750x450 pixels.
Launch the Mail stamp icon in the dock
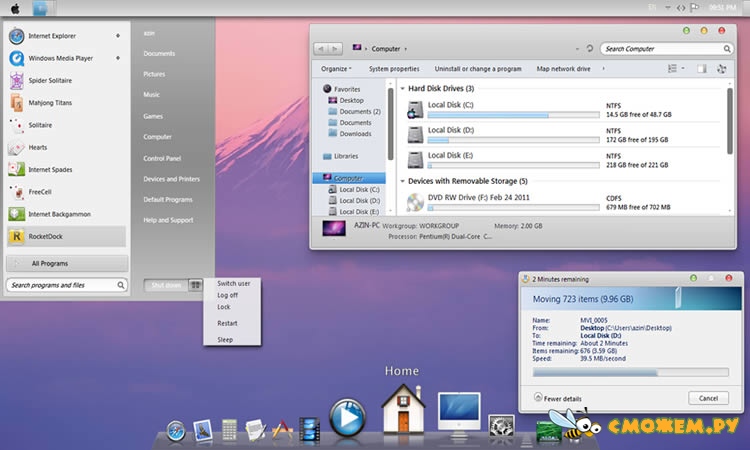click(203, 430)
